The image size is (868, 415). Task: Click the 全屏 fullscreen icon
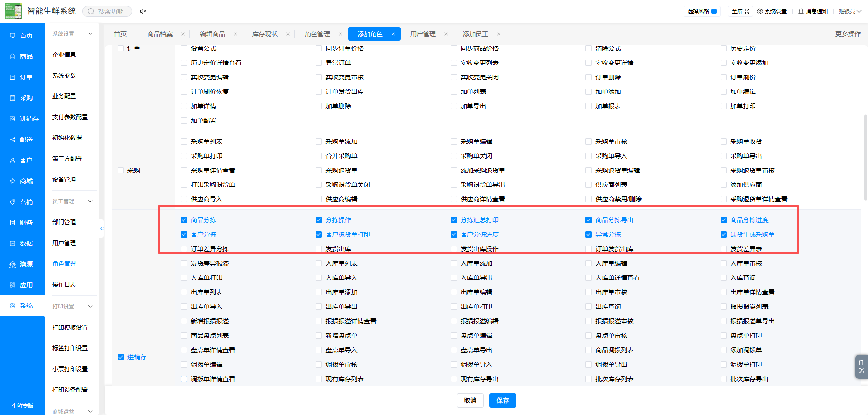pyautogui.click(x=747, y=11)
